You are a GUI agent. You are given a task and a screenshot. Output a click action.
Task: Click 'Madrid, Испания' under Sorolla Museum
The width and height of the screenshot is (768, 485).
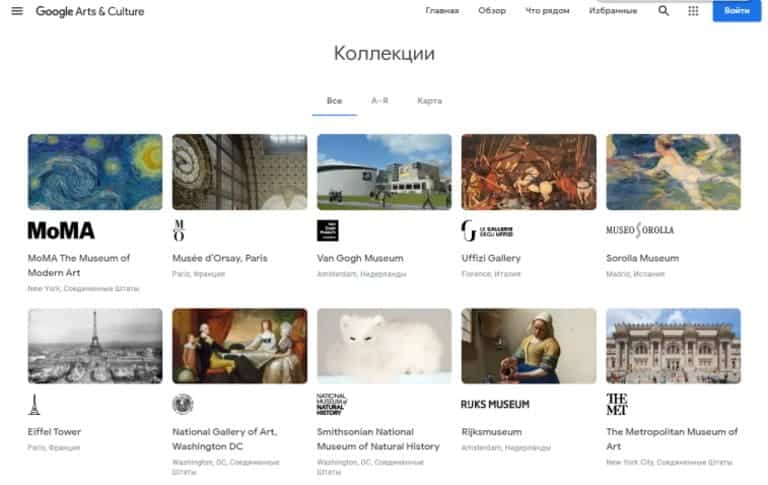click(x=635, y=274)
